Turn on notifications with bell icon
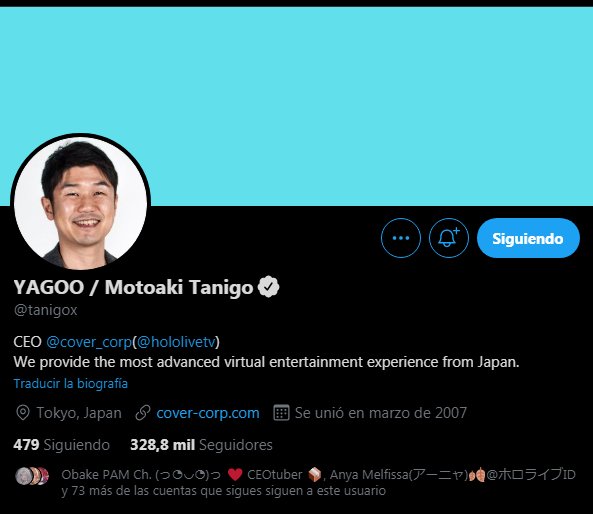The height and width of the screenshot is (514, 593). (449, 238)
